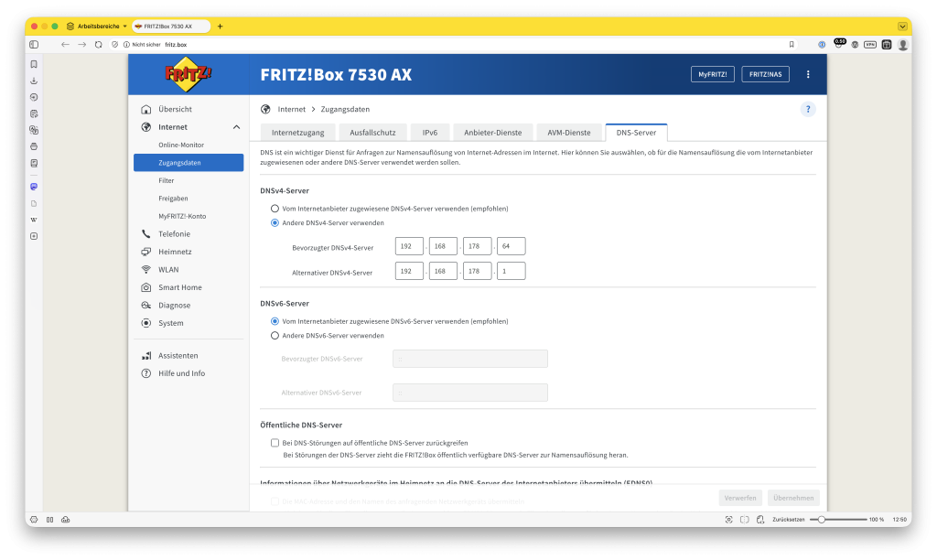The height and width of the screenshot is (560, 937).
Task: Open the help question mark icon
Action: point(807,109)
